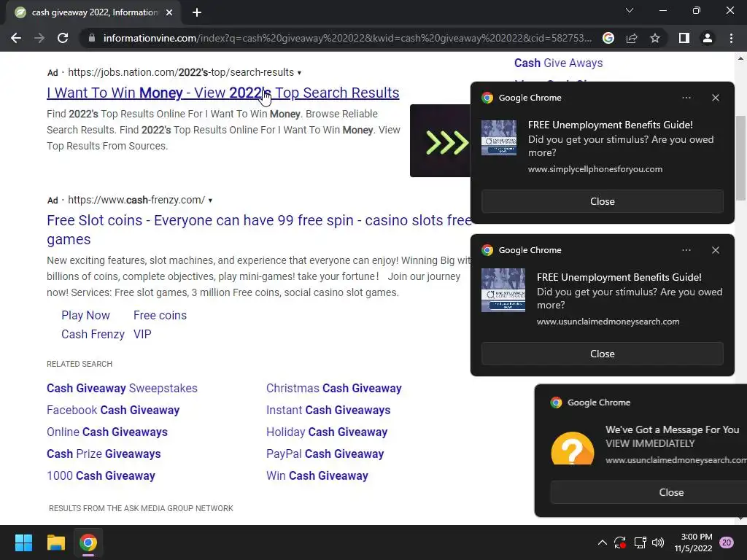Open Free Slot coins ad link
The width and height of the screenshot is (747, 560).
259,230
